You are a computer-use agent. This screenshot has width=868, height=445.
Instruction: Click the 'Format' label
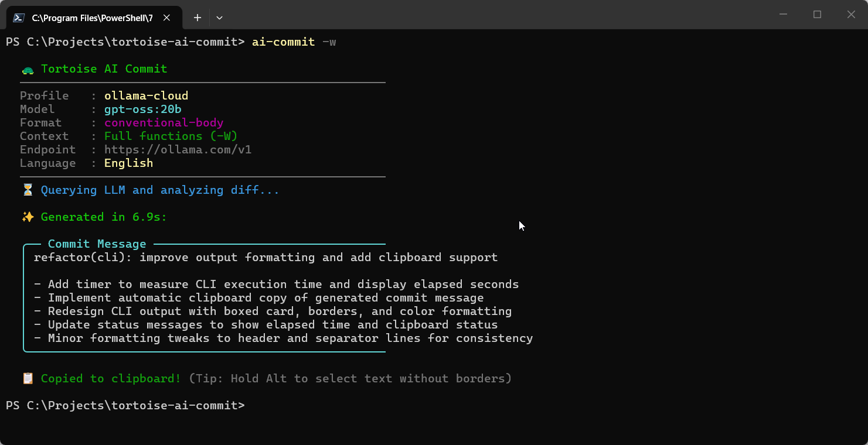(41, 123)
